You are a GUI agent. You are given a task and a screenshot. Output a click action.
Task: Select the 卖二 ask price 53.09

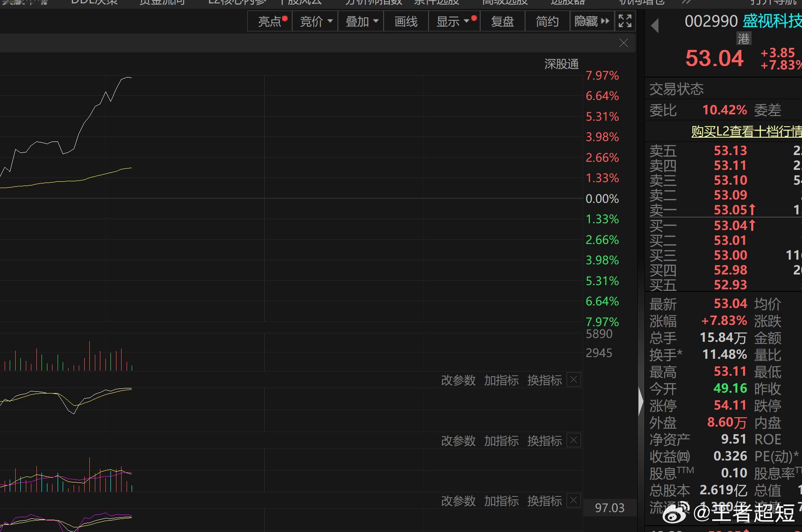point(730,195)
